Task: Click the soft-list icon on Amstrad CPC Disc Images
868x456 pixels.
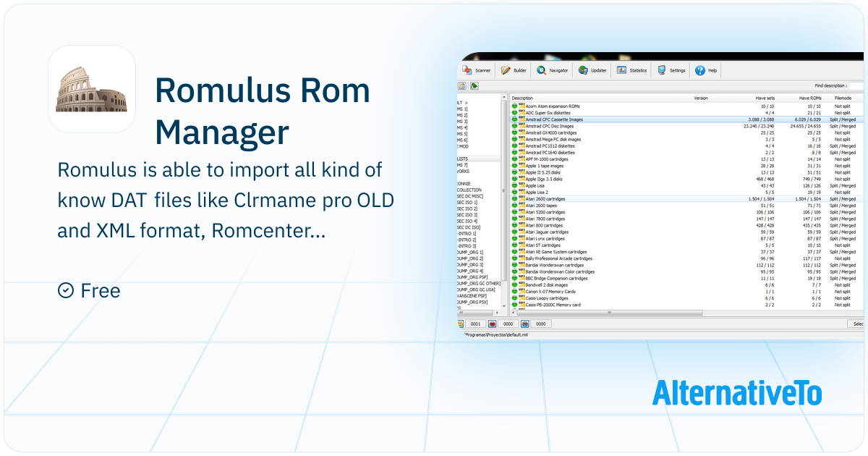Action: coord(522,126)
